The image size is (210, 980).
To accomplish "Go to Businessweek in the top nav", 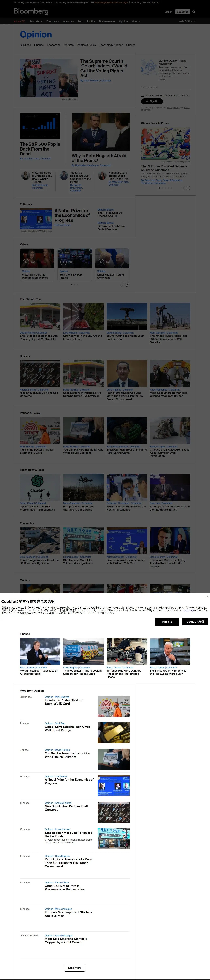I will pyautogui.click(x=107, y=21).
